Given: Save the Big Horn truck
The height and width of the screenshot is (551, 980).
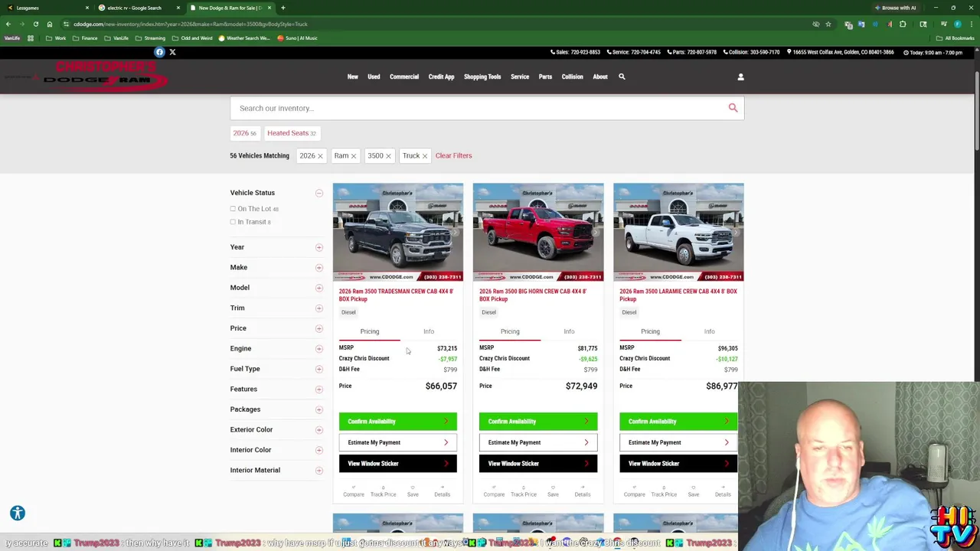Looking at the screenshot, I should [553, 491].
